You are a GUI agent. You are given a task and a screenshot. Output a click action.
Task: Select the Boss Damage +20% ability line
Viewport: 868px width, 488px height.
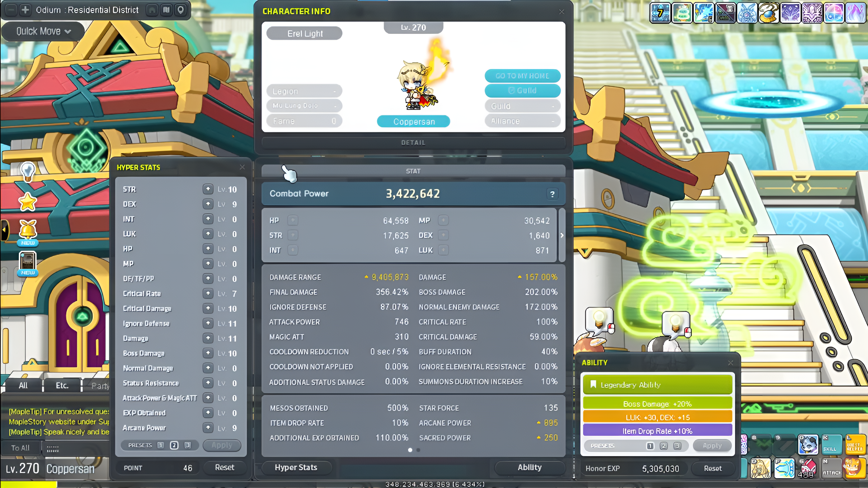pyautogui.click(x=657, y=404)
